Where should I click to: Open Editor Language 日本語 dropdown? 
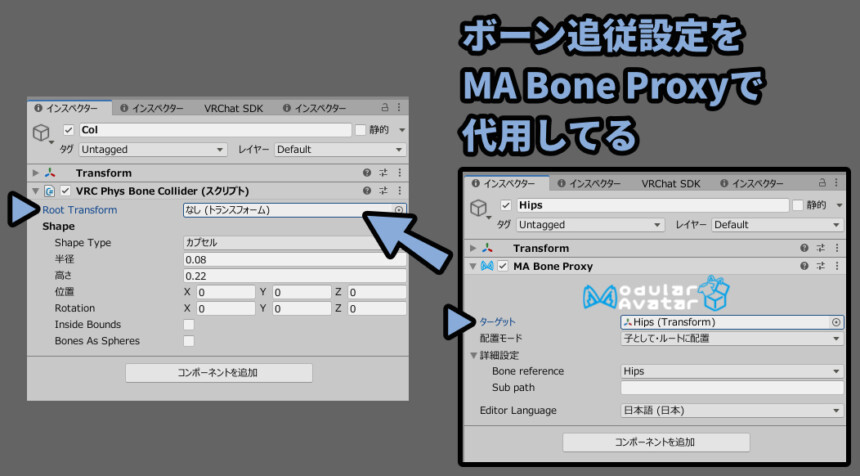[732, 410]
